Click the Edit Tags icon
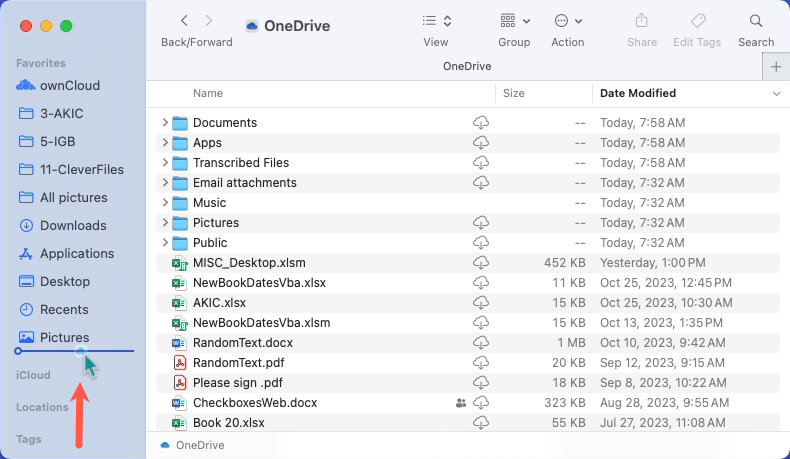 (698, 21)
